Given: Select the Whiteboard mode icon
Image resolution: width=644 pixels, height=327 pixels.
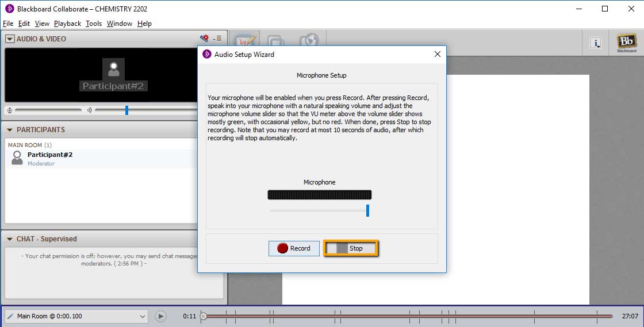Looking at the screenshot, I should 246,41.
